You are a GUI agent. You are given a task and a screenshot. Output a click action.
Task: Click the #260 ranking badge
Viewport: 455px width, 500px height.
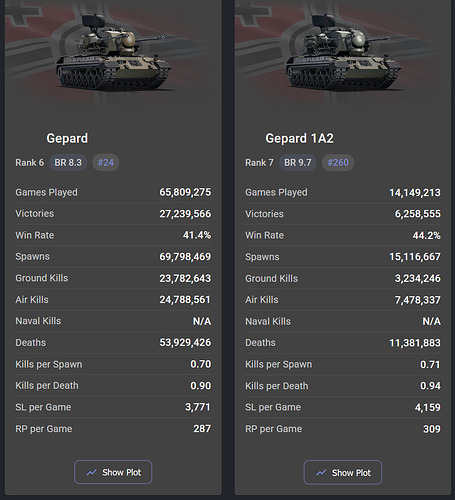point(338,163)
